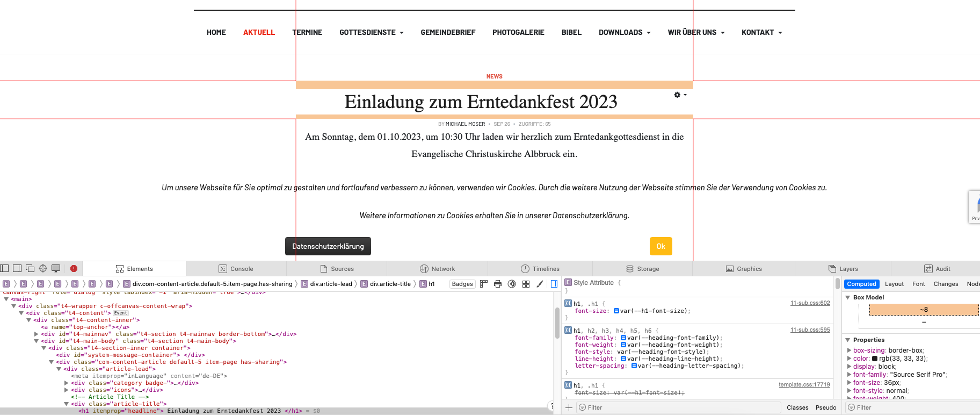
Task: Toggle the details sidebar icon
Action: (x=554, y=284)
